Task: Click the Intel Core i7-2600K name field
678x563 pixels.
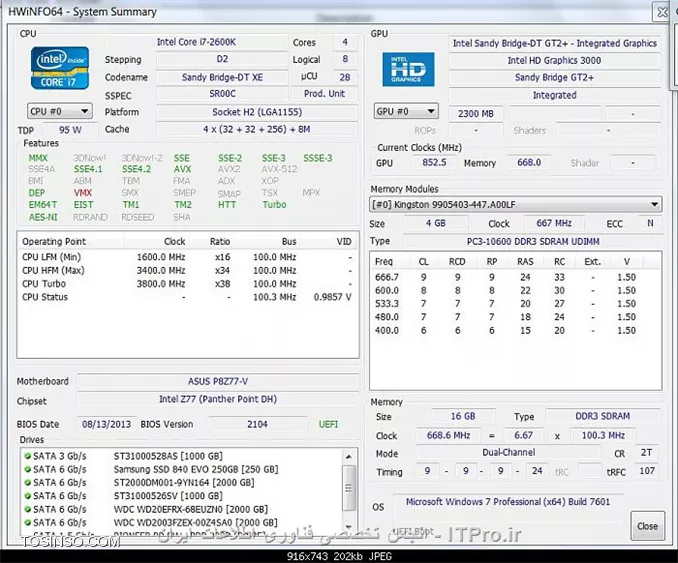Action: point(196,42)
